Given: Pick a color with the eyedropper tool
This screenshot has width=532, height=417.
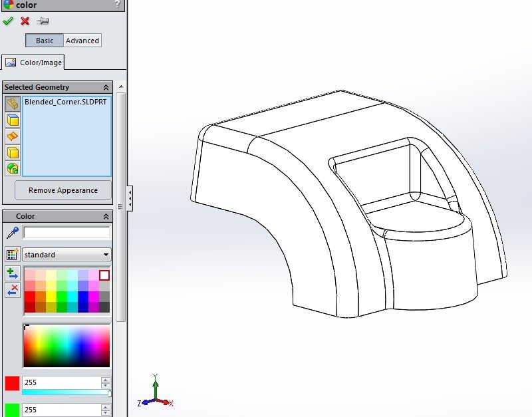Looking at the screenshot, I should tap(12, 233).
